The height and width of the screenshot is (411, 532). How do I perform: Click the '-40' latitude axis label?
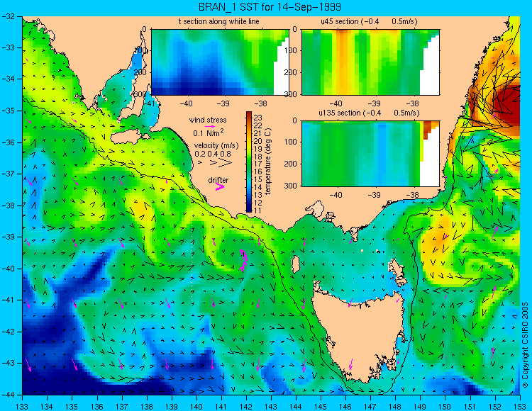tap(8, 269)
